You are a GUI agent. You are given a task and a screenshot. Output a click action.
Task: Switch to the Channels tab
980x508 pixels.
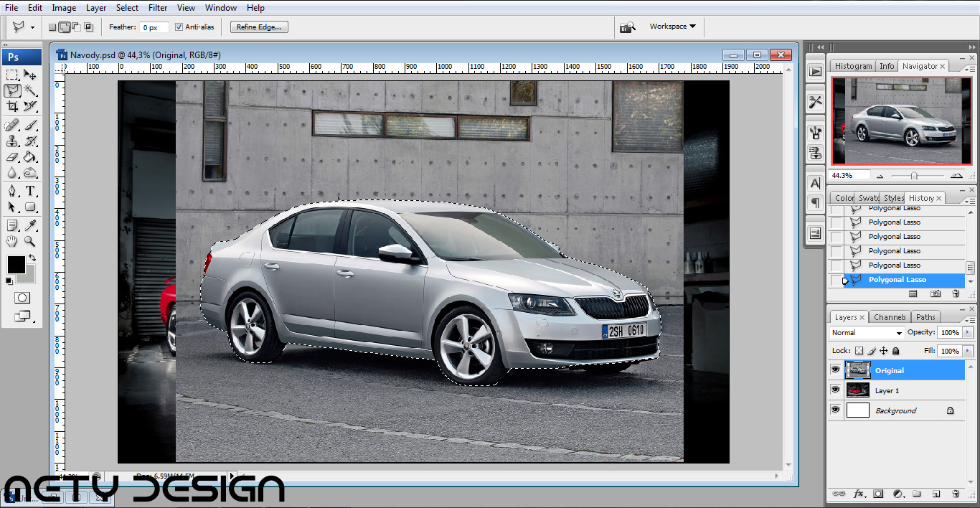[890, 317]
